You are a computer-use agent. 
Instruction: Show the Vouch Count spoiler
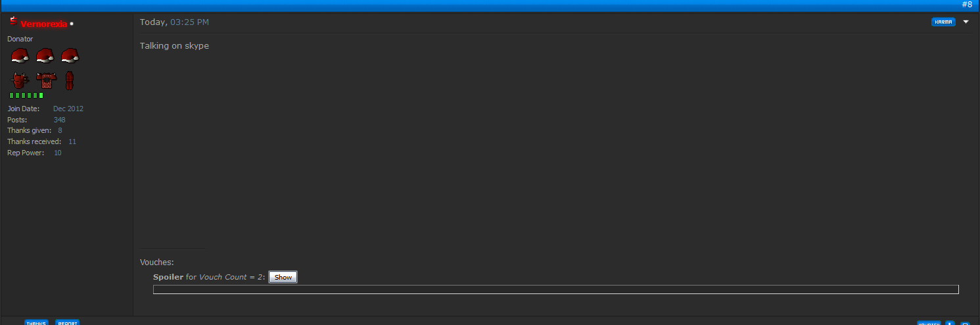pyautogui.click(x=283, y=277)
